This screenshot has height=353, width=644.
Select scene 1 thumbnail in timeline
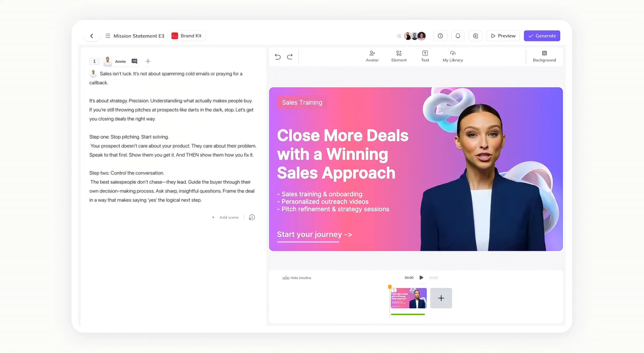pos(408,298)
